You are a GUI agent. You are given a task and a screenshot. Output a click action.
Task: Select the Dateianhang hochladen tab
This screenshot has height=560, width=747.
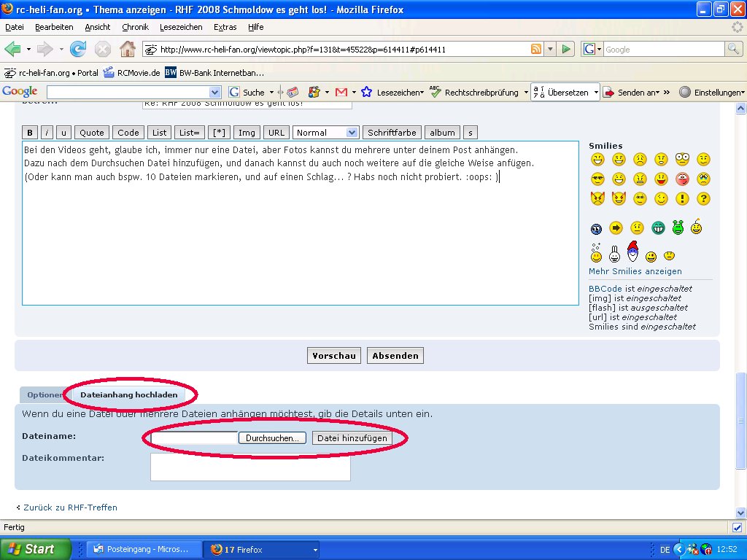click(128, 394)
